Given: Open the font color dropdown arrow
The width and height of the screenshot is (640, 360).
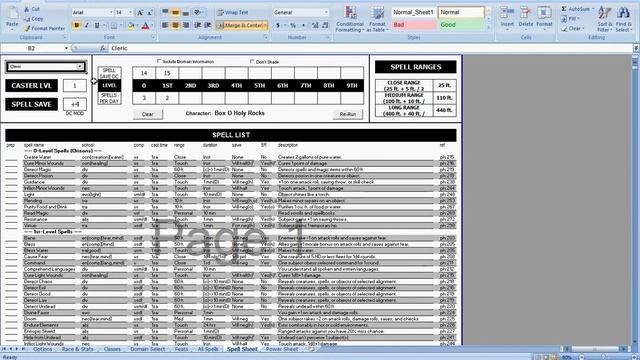Looking at the screenshot, I should click(x=151, y=26).
